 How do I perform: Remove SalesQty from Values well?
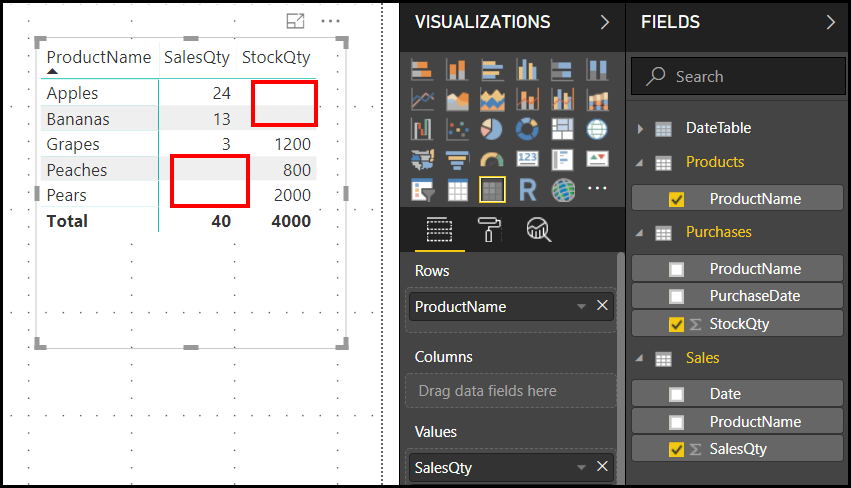(602, 466)
